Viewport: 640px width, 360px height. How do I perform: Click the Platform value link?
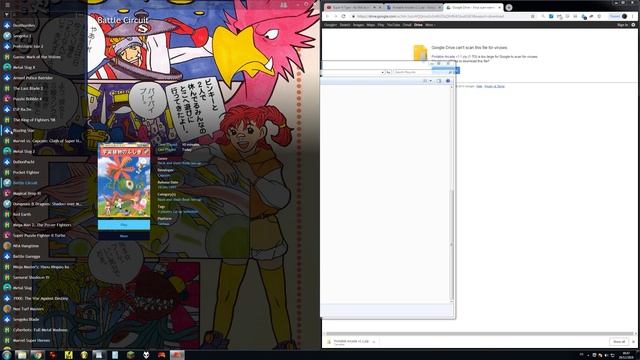164,224
